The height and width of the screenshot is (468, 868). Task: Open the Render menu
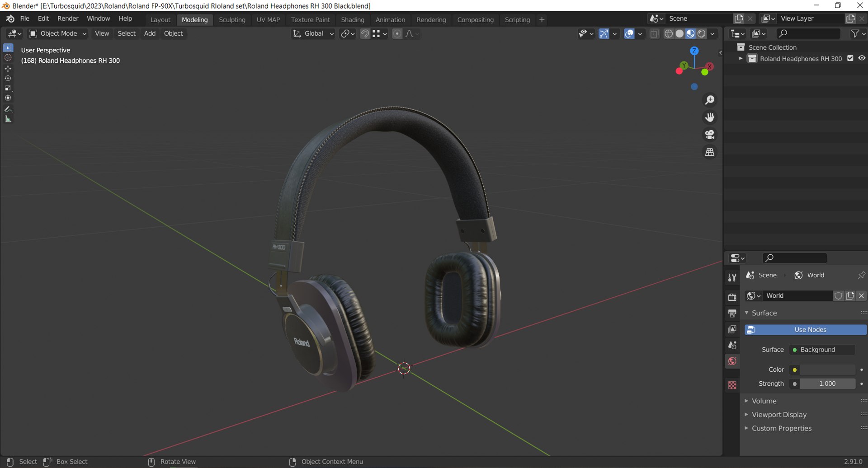tap(68, 19)
